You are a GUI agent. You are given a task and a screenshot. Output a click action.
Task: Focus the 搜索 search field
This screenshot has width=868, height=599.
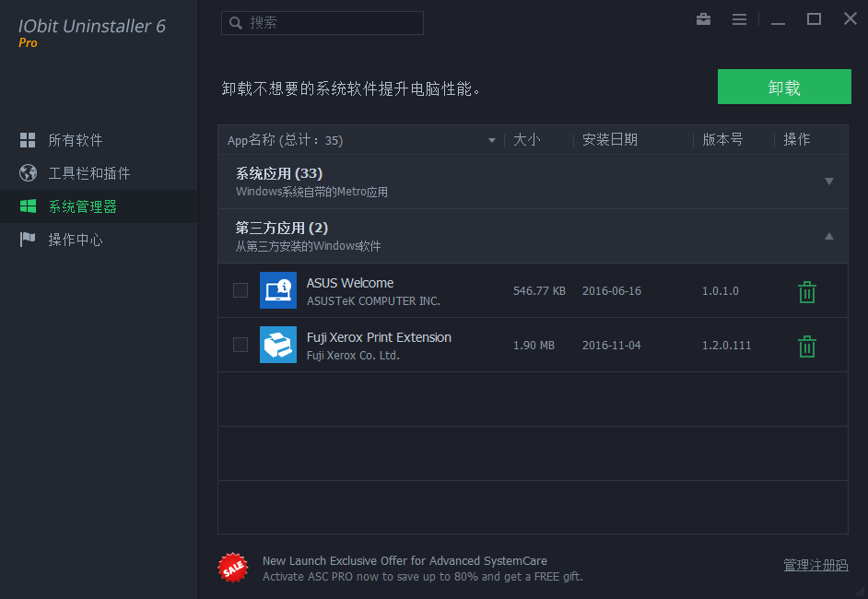(323, 23)
